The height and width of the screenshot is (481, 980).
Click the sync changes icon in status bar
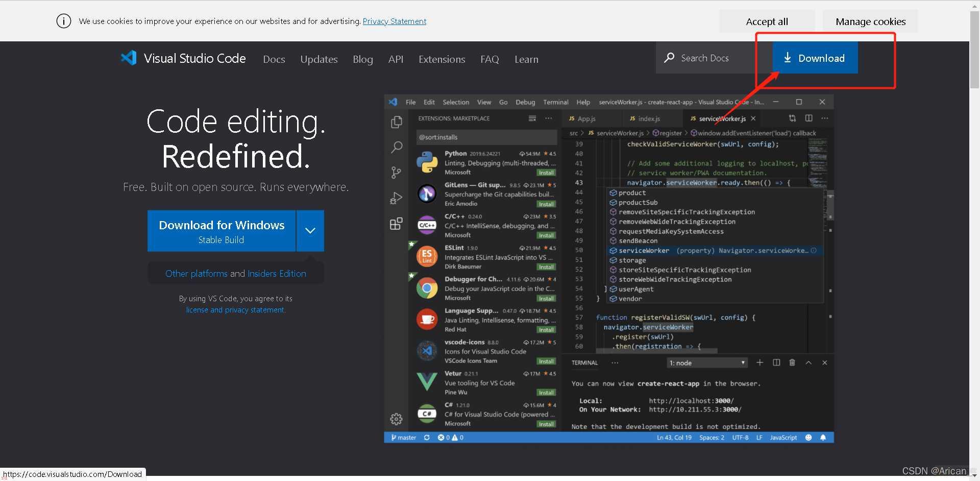click(427, 438)
